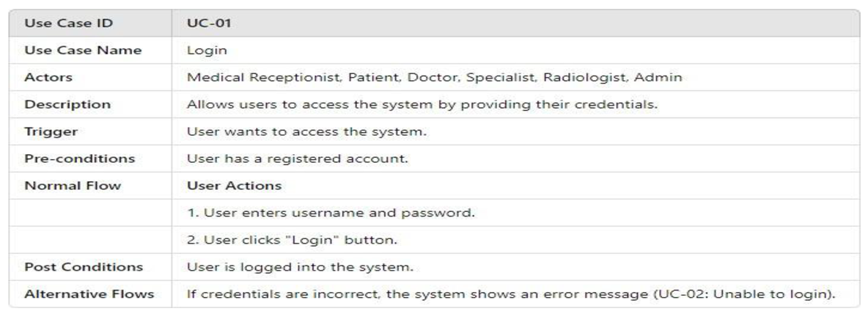Click the "UC-01" value cell
This screenshot has width=868, height=314.
click(x=205, y=23)
